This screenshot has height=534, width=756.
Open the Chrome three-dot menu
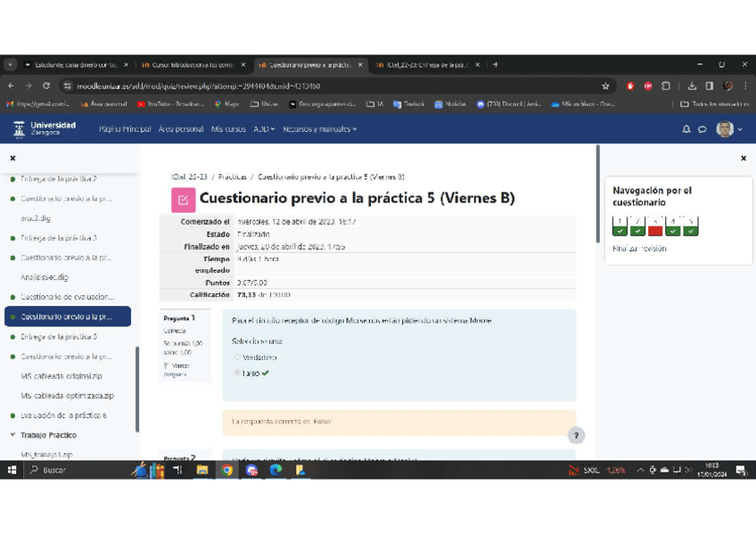(x=745, y=86)
